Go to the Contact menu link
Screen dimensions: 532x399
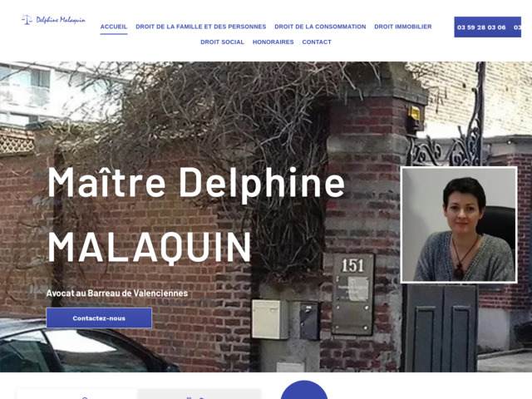coord(317,42)
